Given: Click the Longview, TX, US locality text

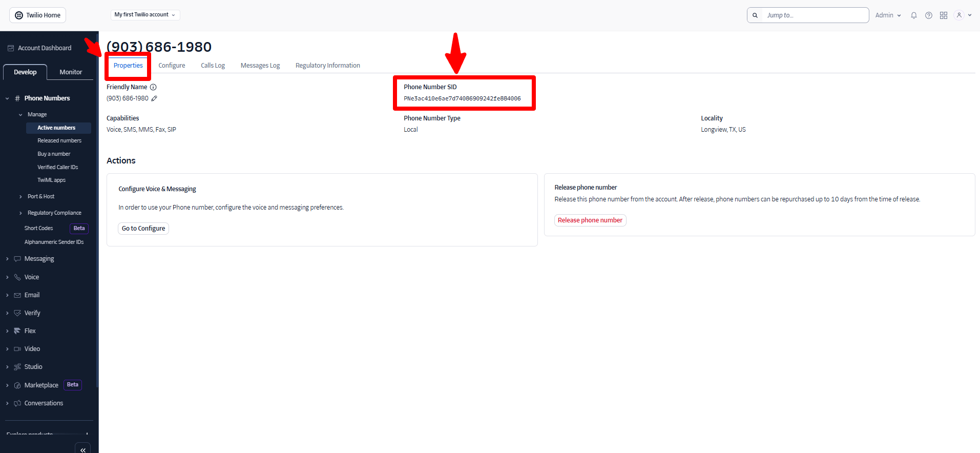Looking at the screenshot, I should 723,130.
